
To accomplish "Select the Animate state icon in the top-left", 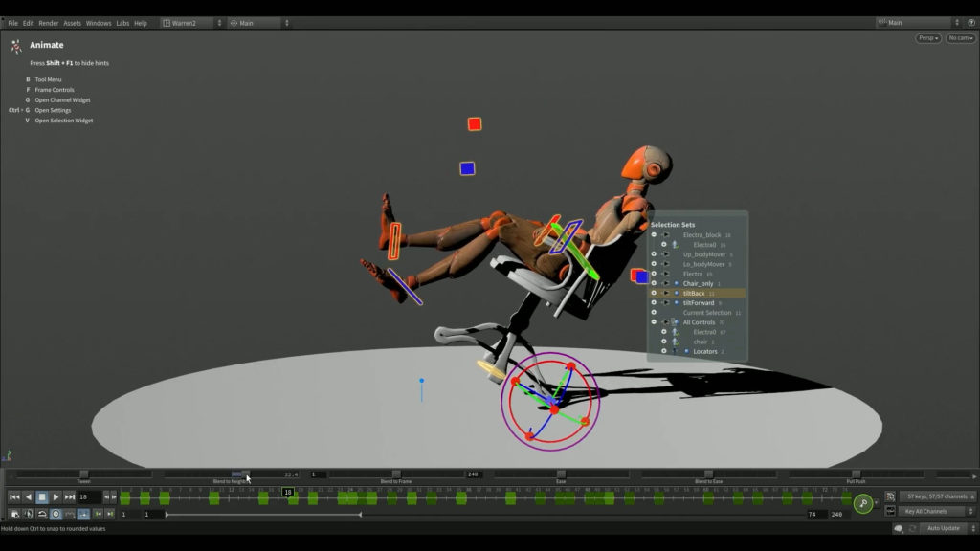I will point(15,43).
